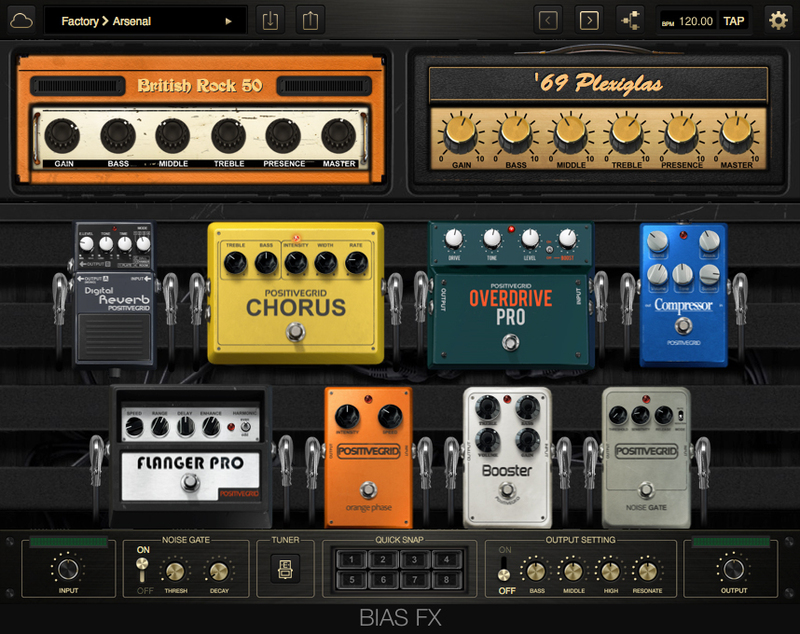Toggle the bottom Noise Gate ON/OFF switch
Image resolution: width=800 pixels, height=634 pixels.
tap(142, 570)
